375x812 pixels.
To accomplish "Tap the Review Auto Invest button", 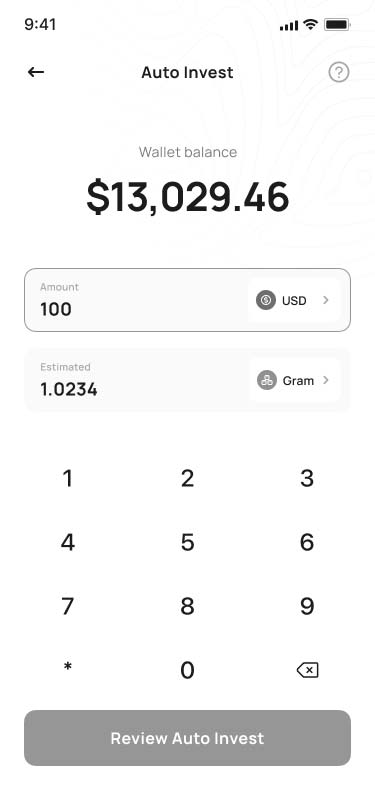I will 188,738.
